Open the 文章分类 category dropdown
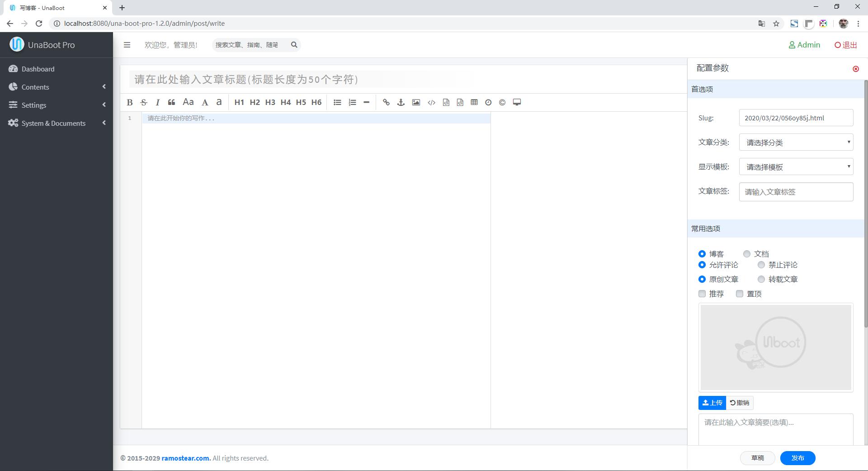 click(796, 142)
